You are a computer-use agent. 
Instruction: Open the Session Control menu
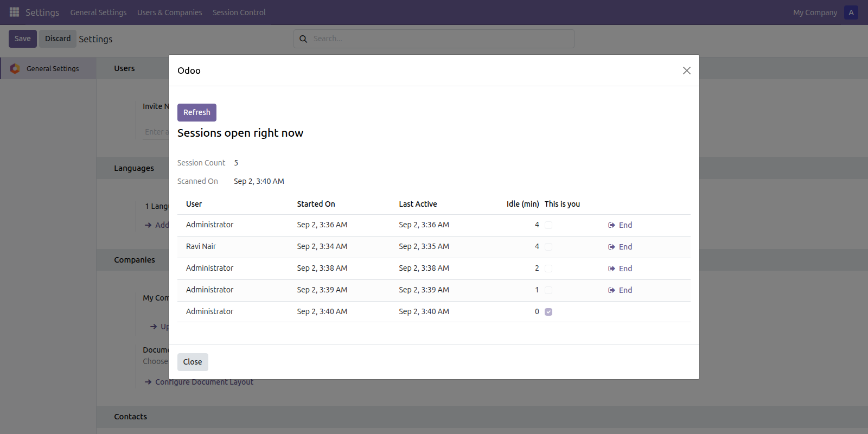239,12
